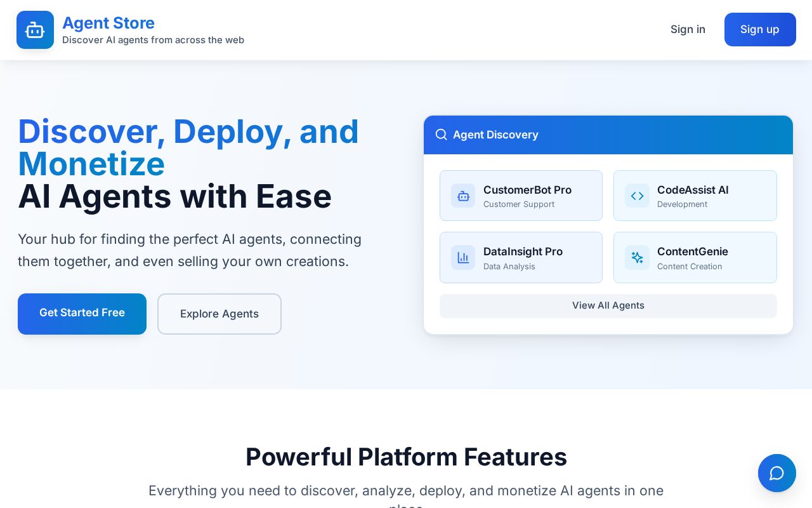Click the 'Development' category label

tap(682, 204)
